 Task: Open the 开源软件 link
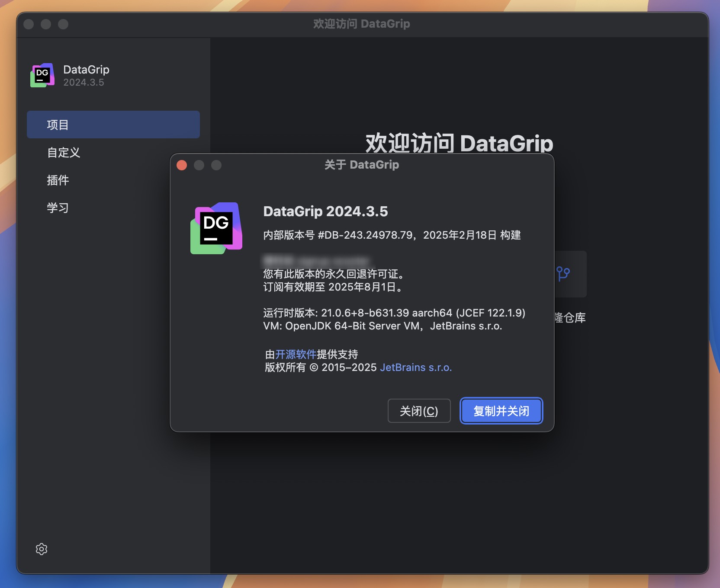tap(296, 355)
